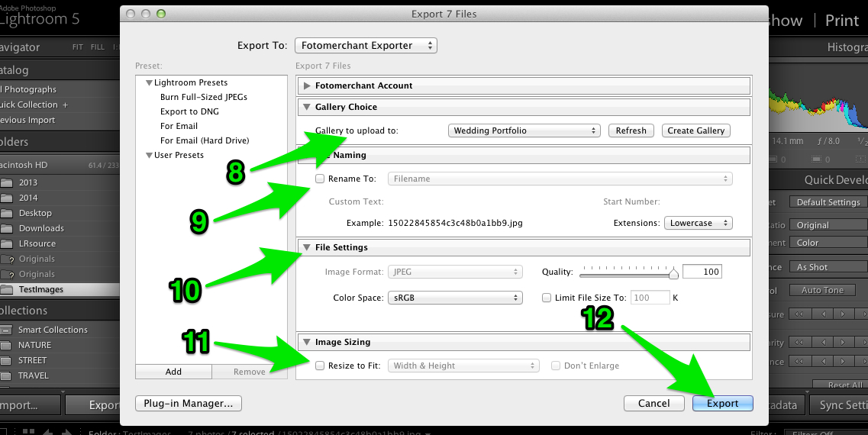868x435 pixels.
Task: Click the Navigator FIT zoom option
Action: tap(78, 47)
